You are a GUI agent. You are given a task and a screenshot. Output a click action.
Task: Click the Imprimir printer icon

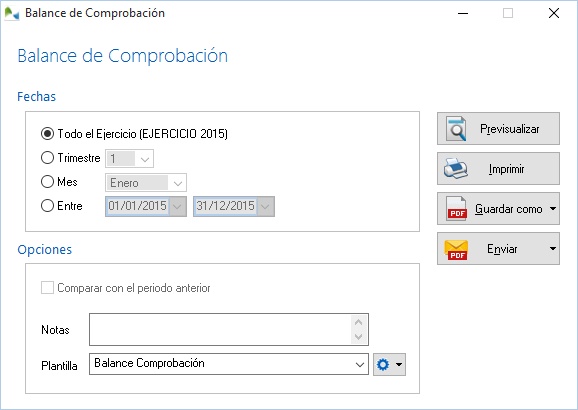[456, 169]
